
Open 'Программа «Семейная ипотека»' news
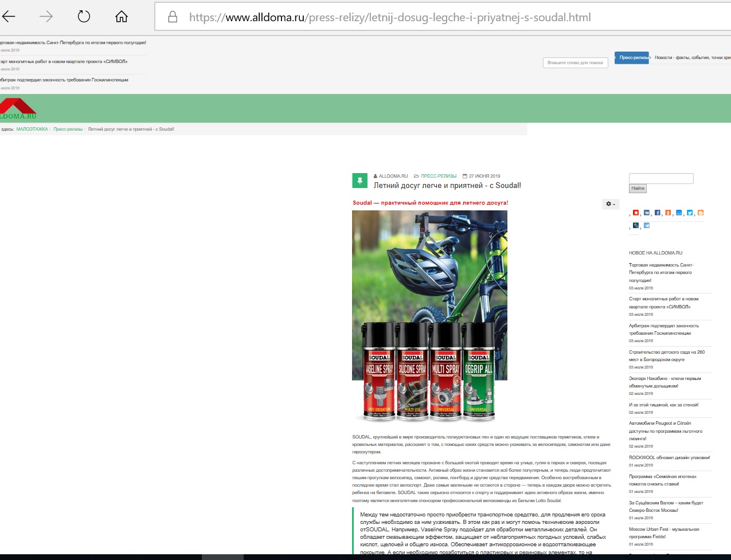(663, 480)
